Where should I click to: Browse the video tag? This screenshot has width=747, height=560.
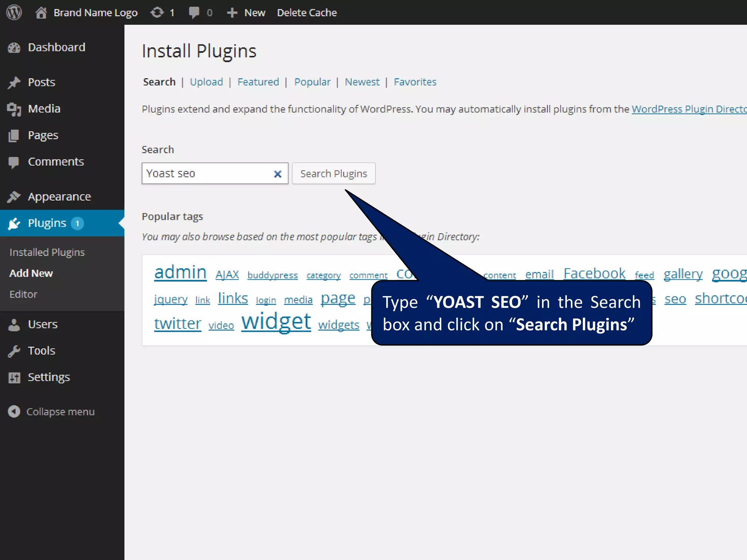[221, 326]
